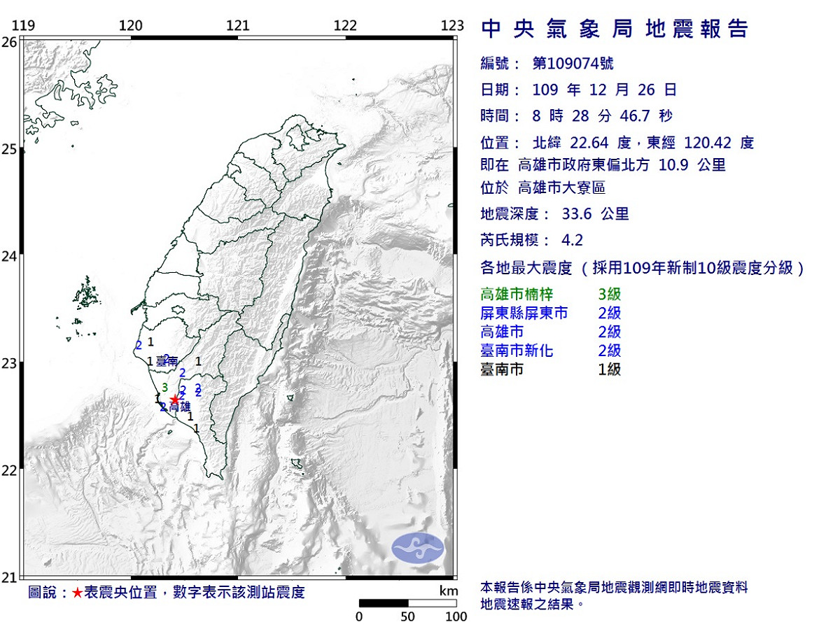Screen dimensions: 840x629
Task: Click the 高雄 city label on the map
Action: [179, 407]
